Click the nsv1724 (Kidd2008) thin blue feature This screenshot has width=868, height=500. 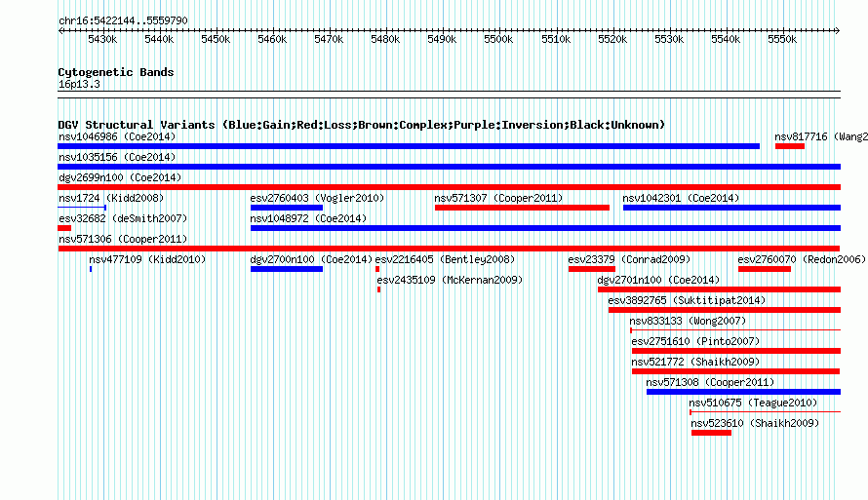(x=82, y=208)
